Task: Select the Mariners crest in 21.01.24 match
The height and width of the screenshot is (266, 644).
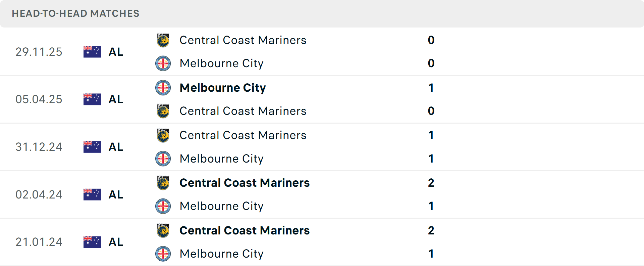Action: pos(163,231)
